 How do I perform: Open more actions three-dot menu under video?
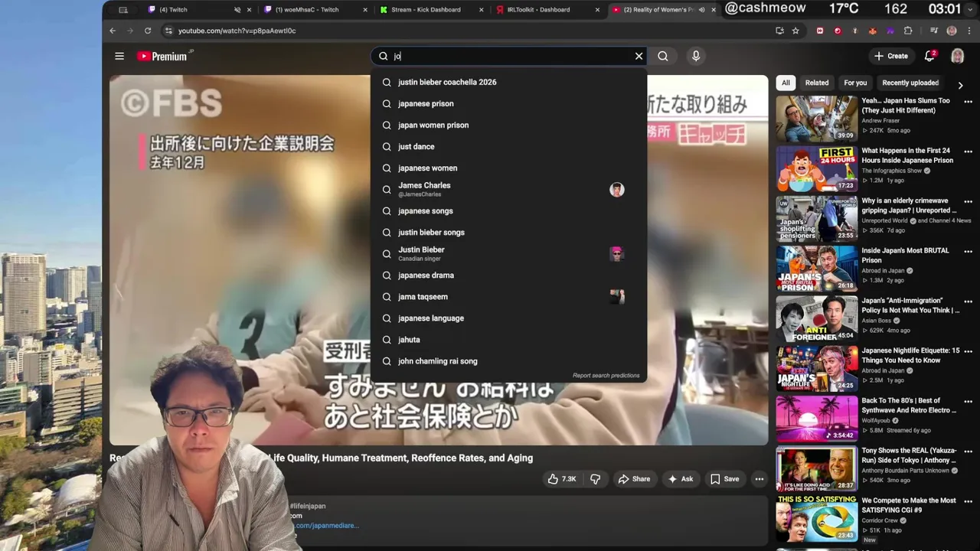[759, 479]
